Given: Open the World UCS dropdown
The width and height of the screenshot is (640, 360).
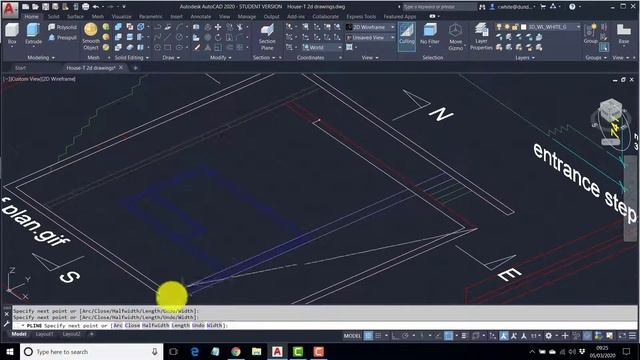Looking at the screenshot, I should [322, 47].
